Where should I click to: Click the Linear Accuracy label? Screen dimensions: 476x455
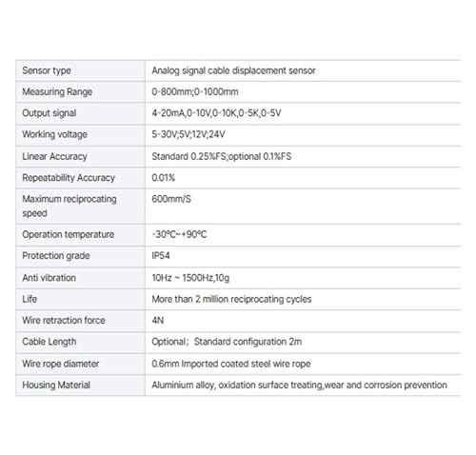(x=54, y=156)
